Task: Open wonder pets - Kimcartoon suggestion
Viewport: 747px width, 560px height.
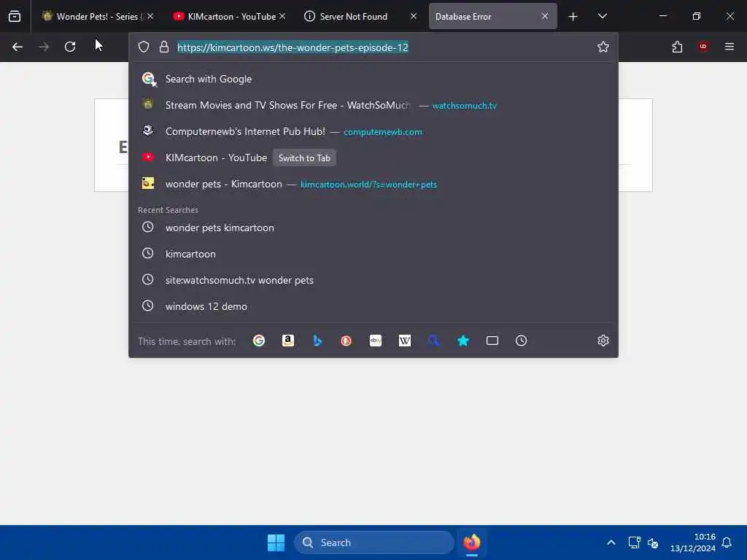Action: pos(373,184)
